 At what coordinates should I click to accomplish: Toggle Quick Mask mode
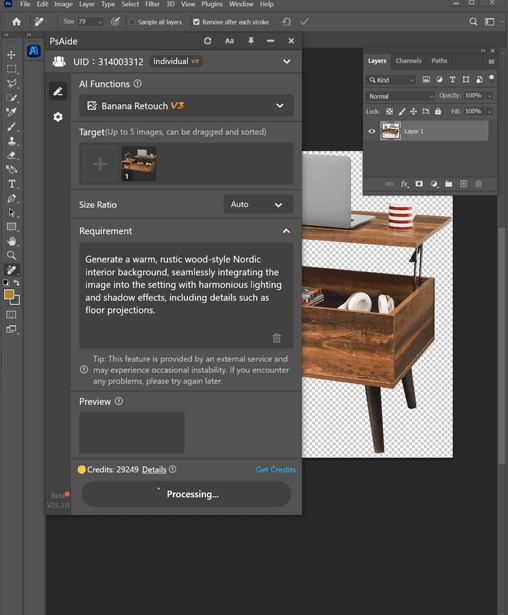[x=11, y=315]
